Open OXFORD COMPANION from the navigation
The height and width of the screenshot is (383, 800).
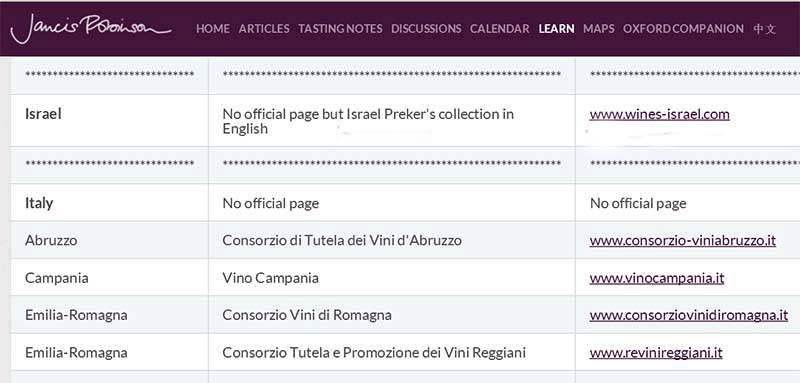tap(683, 29)
